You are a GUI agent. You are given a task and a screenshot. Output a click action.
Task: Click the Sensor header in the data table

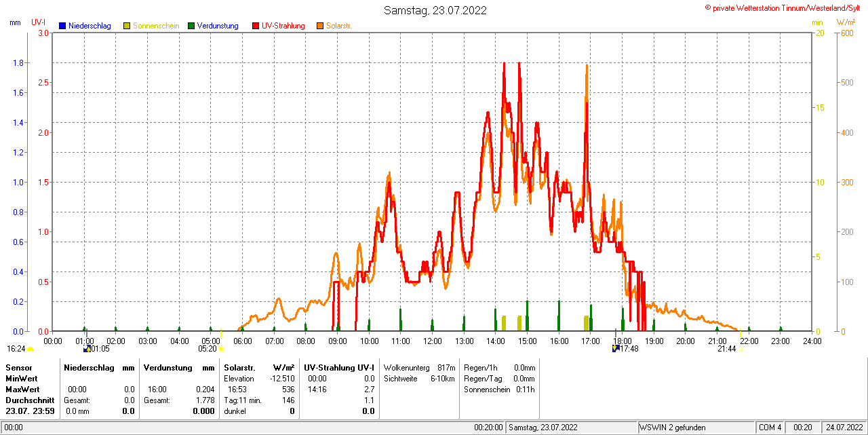coord(18,367)
